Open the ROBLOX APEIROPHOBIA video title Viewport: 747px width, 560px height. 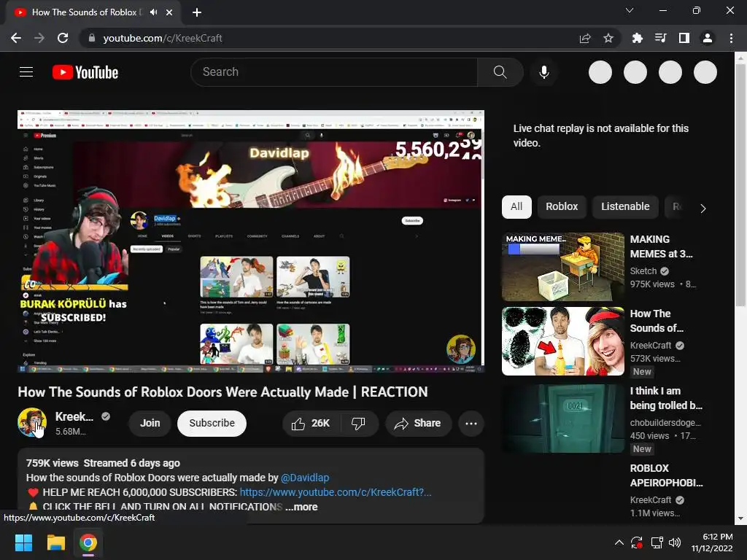point(666,475)
